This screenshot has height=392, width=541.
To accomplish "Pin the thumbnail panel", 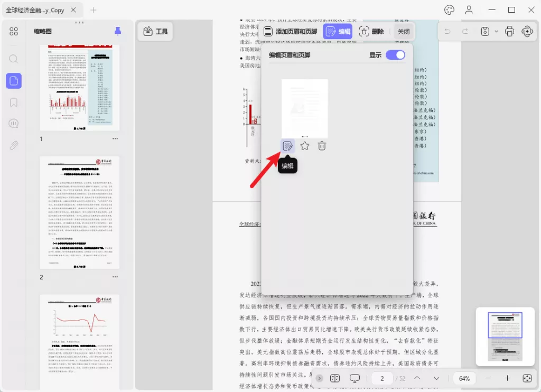I will click(x=118, y=31).
